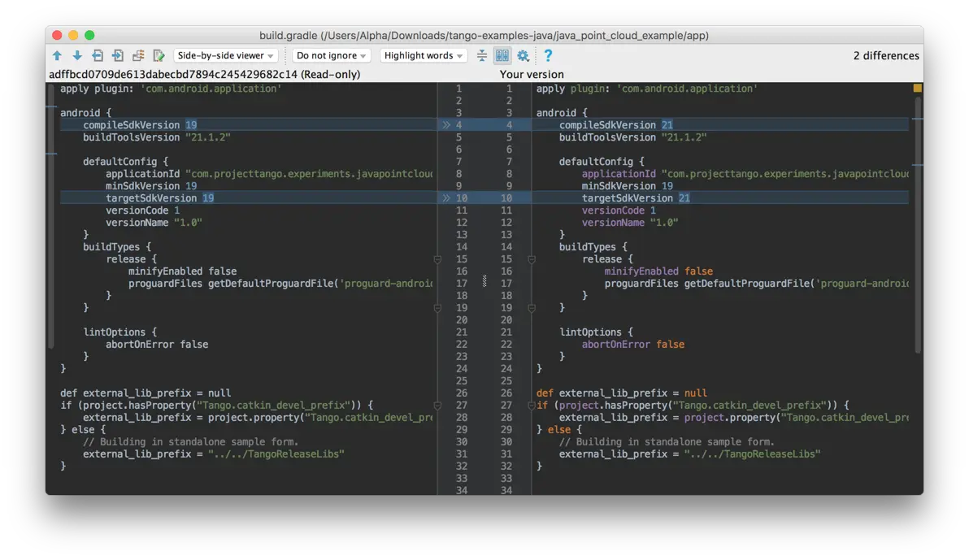969x560 pixels.
Task: Click the jump to source pencil icon
Action: [159, 55]
